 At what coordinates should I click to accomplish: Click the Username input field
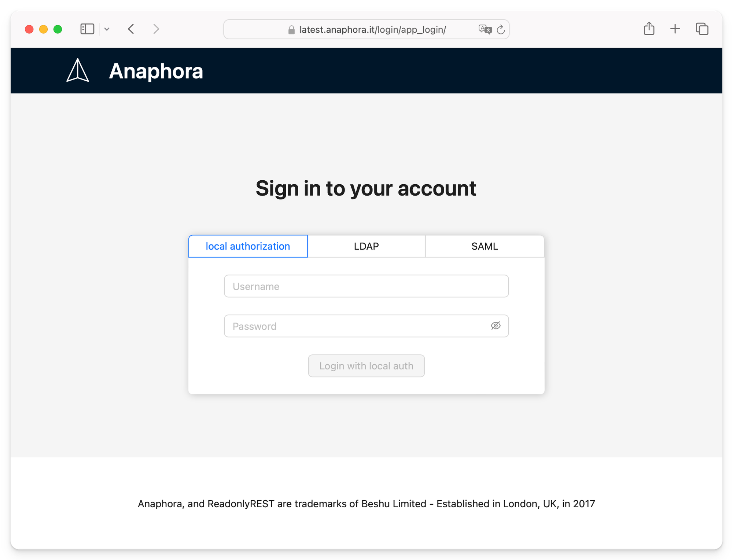[x=366, y=287]
